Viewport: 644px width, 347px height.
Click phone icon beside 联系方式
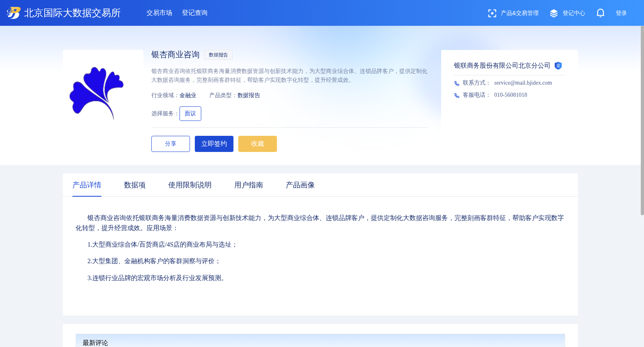[x=457, y=83]
